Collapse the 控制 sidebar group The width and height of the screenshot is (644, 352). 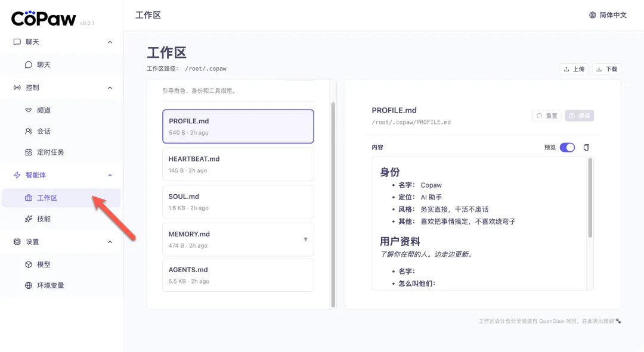click(x=110, y=88)
